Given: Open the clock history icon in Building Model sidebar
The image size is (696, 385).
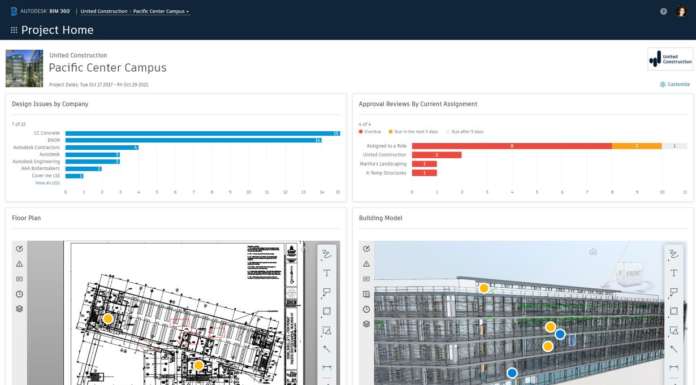Looking at the screenshot, I should [x=366, y=309].
